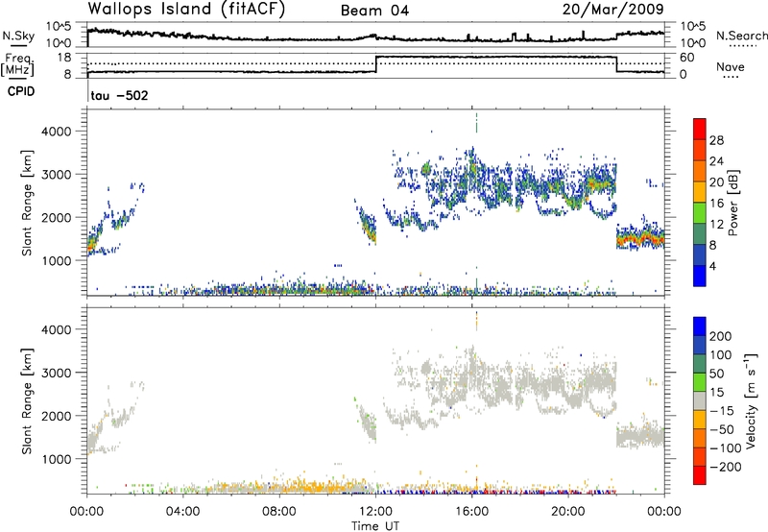
Task: Click the 'Velocity [m s-1]' colorbar title
Action: coord(750,400)
